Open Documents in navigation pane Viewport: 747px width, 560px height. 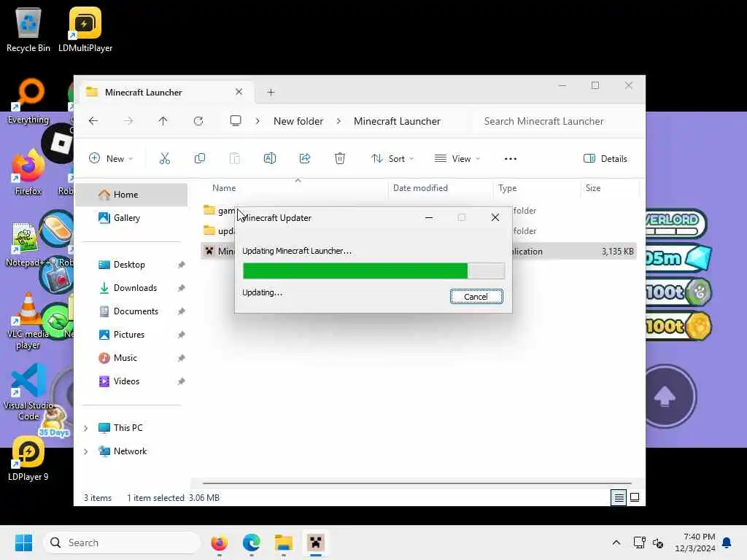click(131, 311)
